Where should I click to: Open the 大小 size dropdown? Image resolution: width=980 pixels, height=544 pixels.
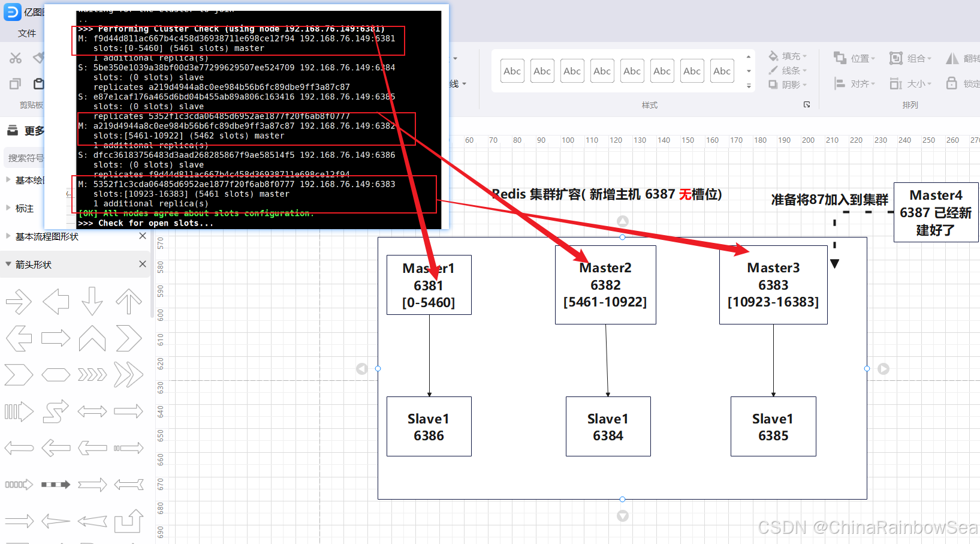(910, 83)
